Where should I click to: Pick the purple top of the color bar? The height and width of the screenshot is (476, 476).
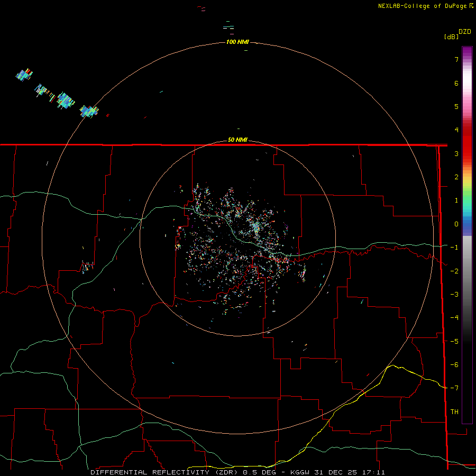pos(467,52)
